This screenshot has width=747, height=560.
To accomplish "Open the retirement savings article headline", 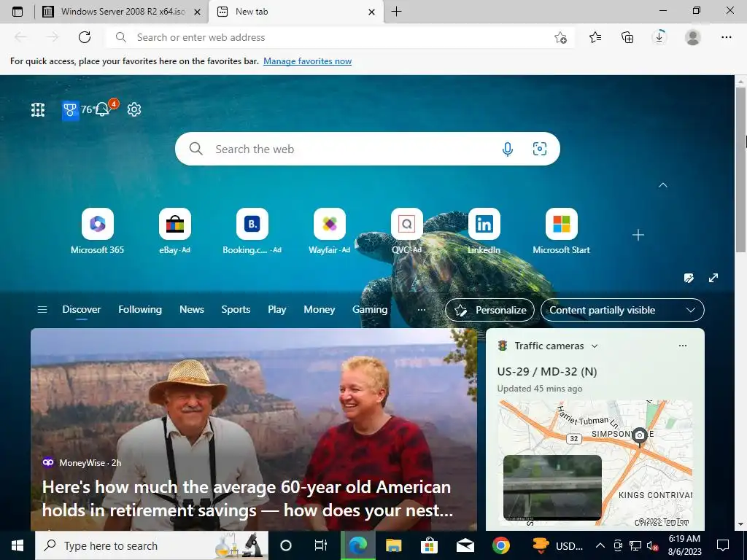I will (248, 499).
